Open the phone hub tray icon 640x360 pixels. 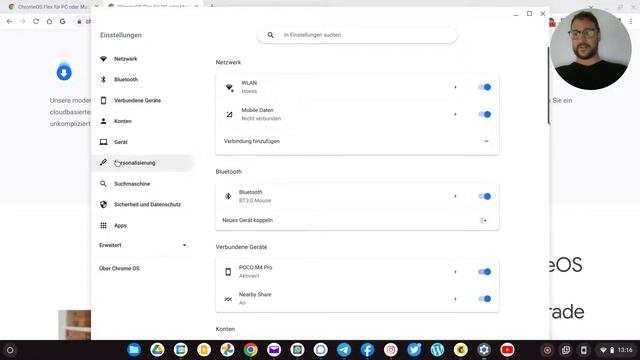pyautogui.click(x=584, y=350)
